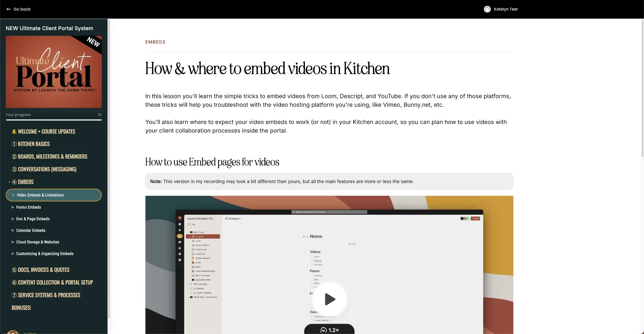
Task: Open the Customizing & Organizing Embeds lesson
Action: click(45, 254)
